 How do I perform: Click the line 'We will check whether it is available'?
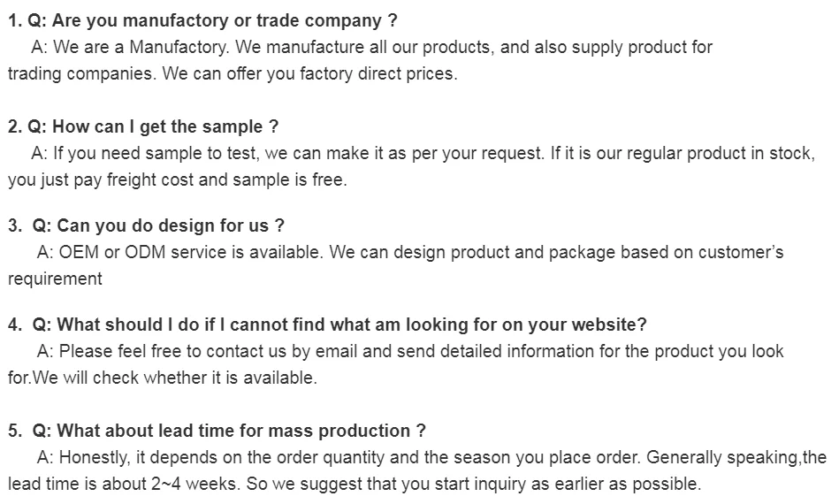tap(174, 378)
